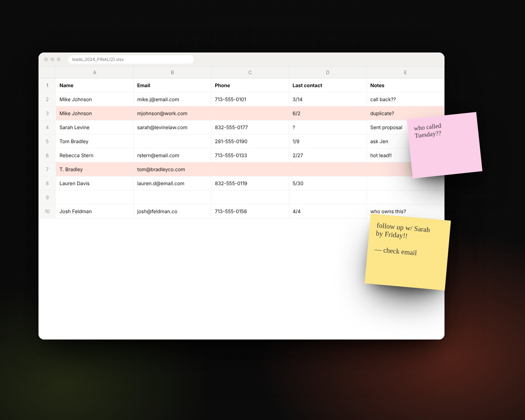This screenshot has height=420, width=525.
Task: Select the cell 'rstern@email.com'
Action: (x=172, y=155)
